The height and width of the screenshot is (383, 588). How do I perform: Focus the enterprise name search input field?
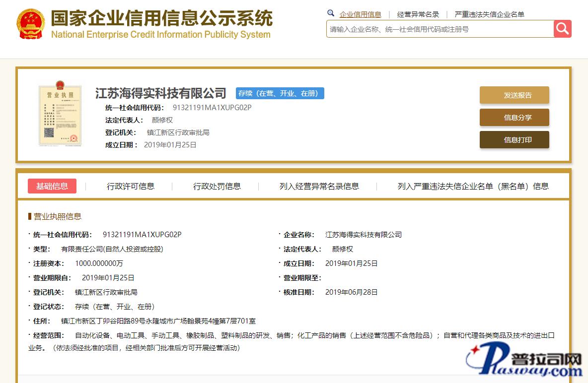tap(440, 29)
